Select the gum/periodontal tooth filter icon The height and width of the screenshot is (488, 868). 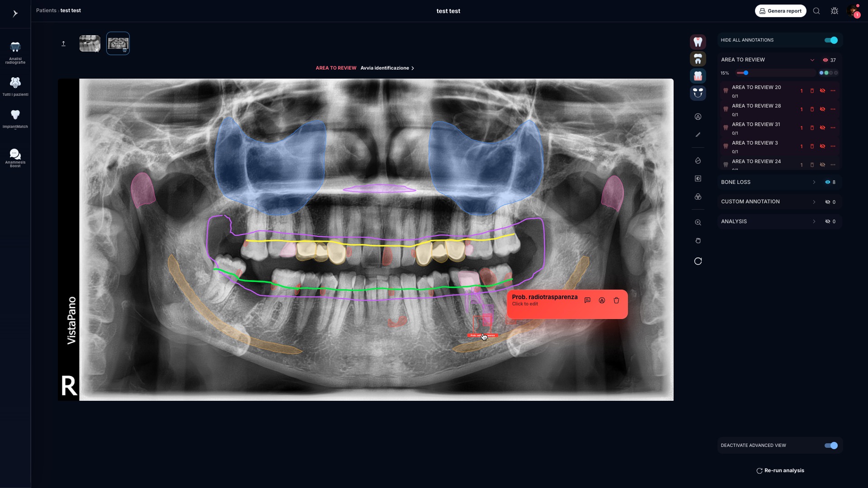(x=698, y=76)
